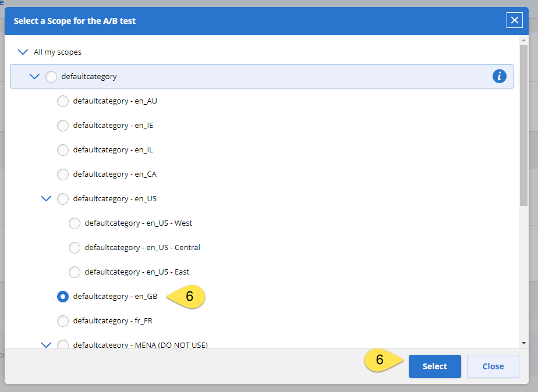This screenshot has width=538, height=392.
Task: Pick the en_US - Central radio button
Action: (75, 247)
